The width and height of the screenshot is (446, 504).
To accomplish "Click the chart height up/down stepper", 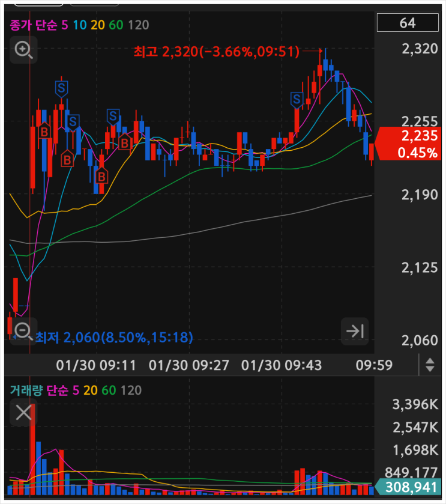I will 430,365.
